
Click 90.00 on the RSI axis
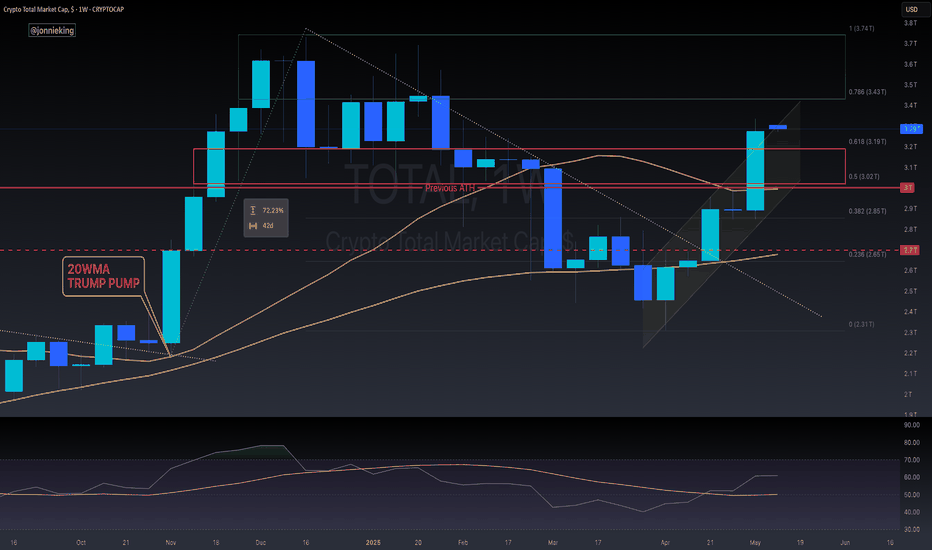point(911,425)
